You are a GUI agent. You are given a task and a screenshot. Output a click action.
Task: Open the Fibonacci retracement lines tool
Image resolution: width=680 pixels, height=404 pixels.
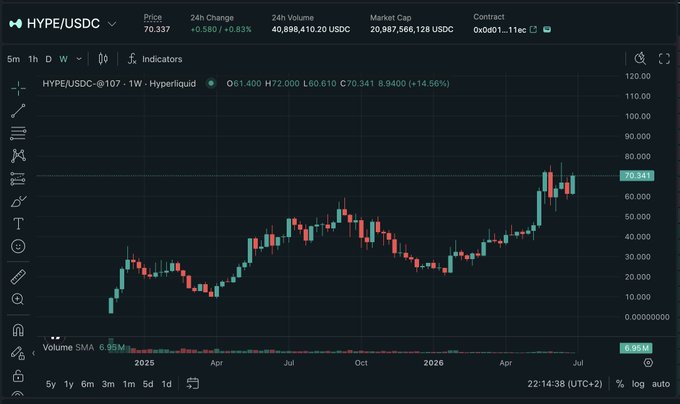click(x=18, y=133)
